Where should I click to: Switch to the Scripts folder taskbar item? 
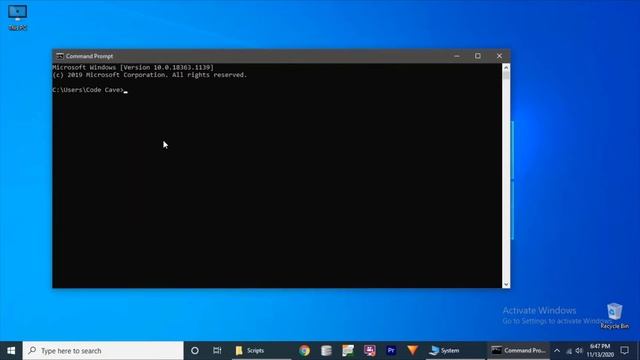click(262, 351)
